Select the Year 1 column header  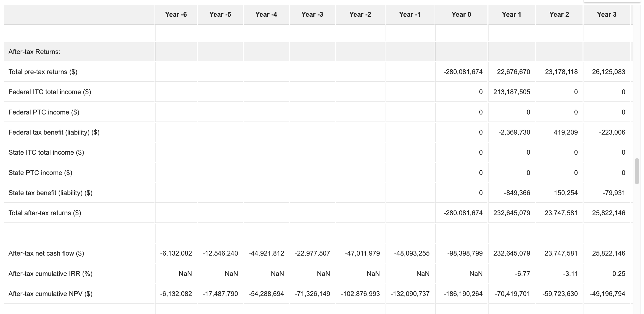511,15
